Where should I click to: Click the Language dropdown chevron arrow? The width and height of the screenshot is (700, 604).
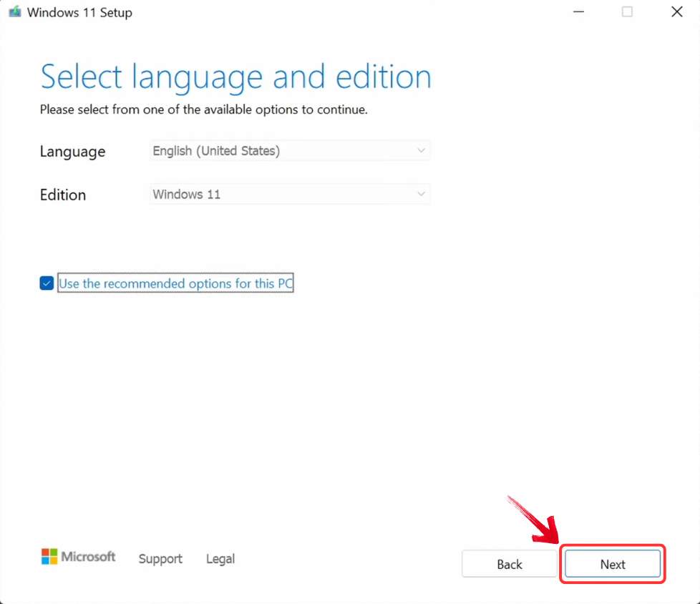[x=422, y=151]
